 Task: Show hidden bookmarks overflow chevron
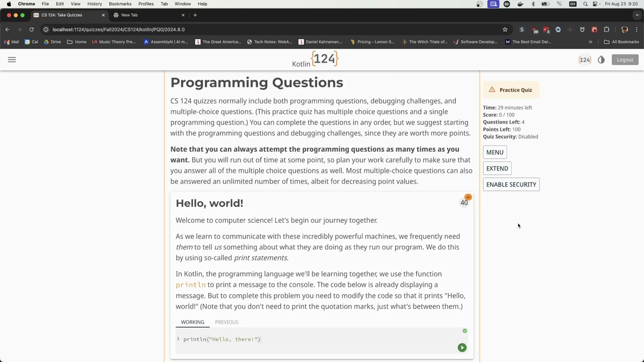591,42
